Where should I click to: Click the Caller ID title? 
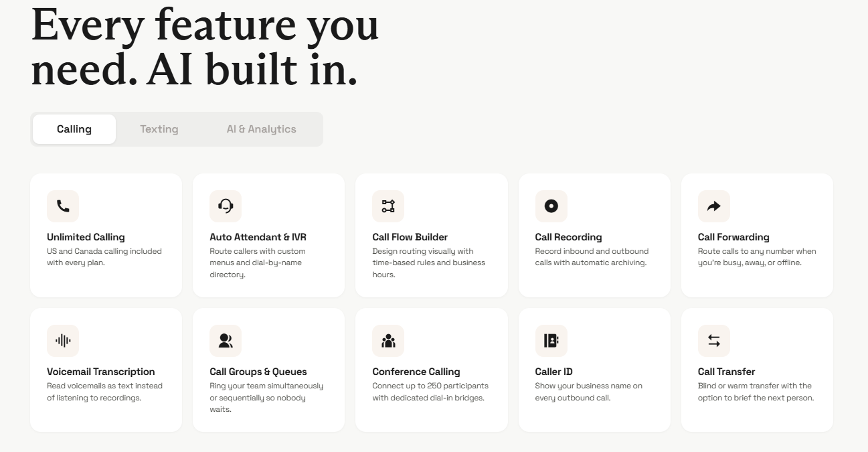554,372
